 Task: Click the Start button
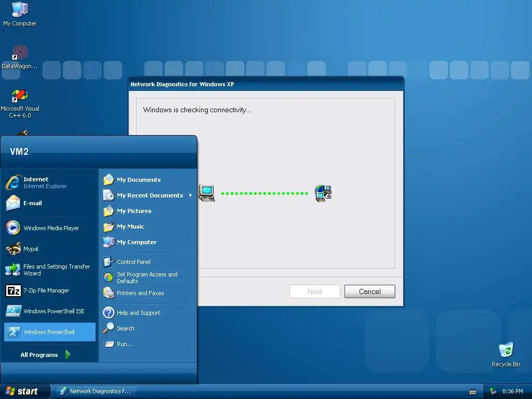25,391
